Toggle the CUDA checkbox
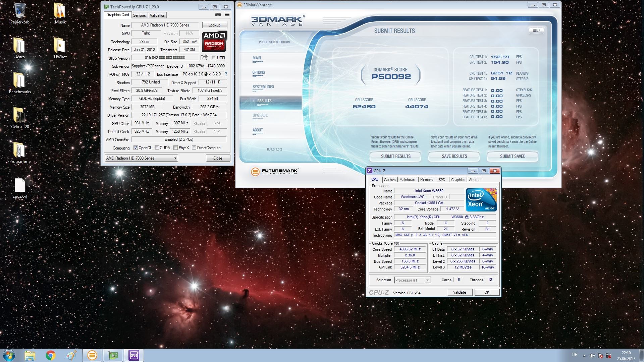 click(157, 148)
